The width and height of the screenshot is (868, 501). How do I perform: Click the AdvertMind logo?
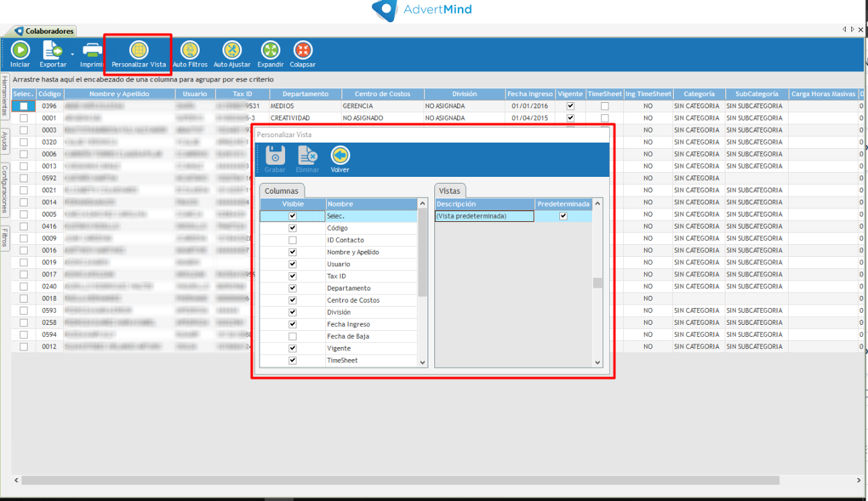point(422,9)
